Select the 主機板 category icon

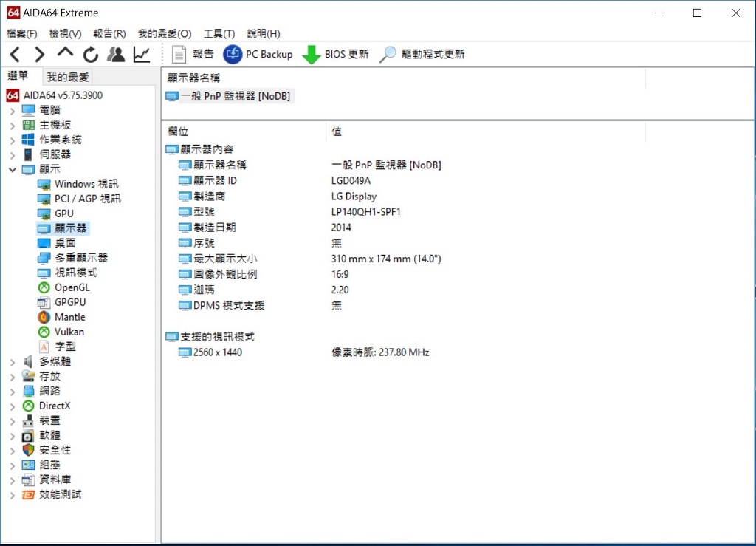click(29, 126)
